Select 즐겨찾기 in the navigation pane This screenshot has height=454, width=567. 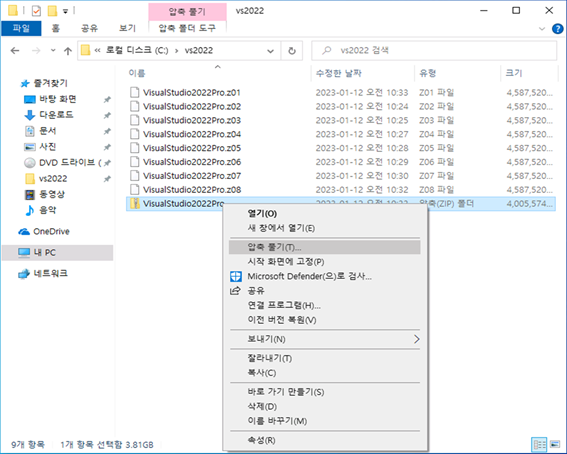coord(44,83)
